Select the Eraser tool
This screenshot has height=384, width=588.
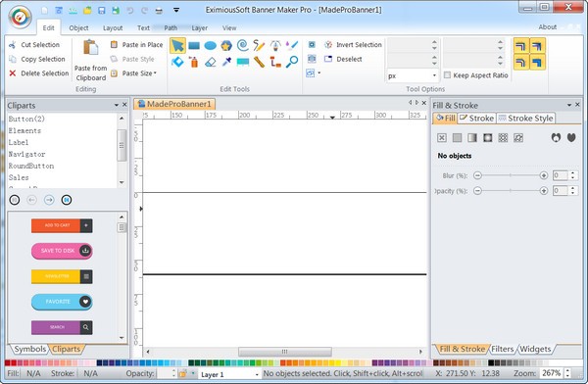pyautogui.click(x=210, y=62)
